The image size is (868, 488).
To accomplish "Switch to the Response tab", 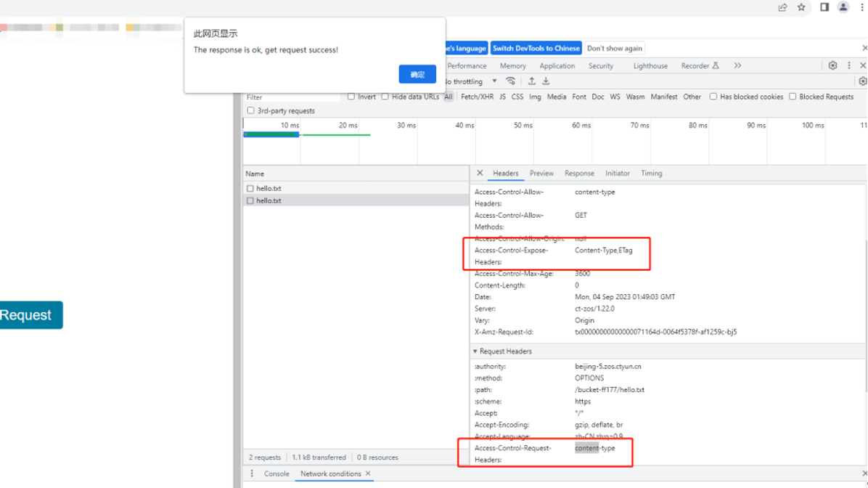I will tap(579, 174).
